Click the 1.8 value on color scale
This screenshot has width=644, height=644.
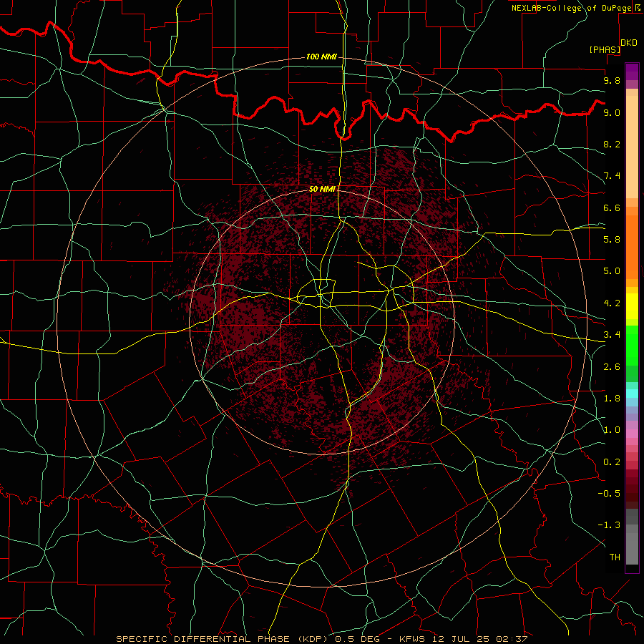pos(612,399)
